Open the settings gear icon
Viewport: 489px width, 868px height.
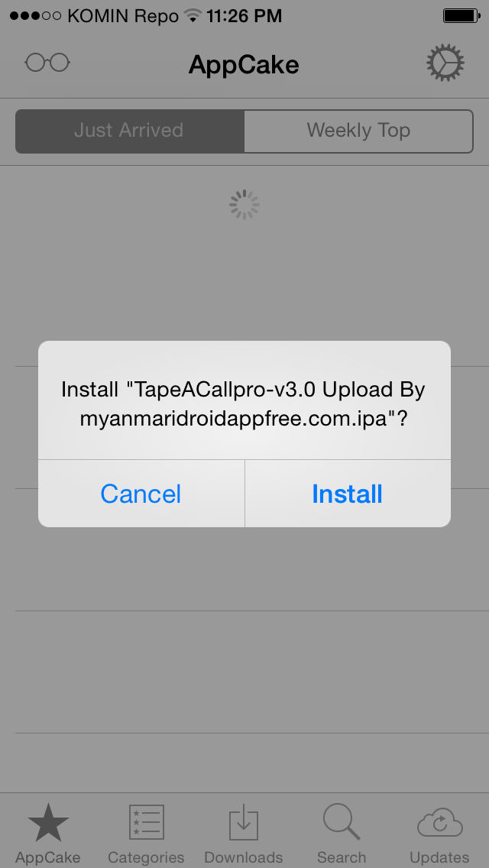[445, 63]
